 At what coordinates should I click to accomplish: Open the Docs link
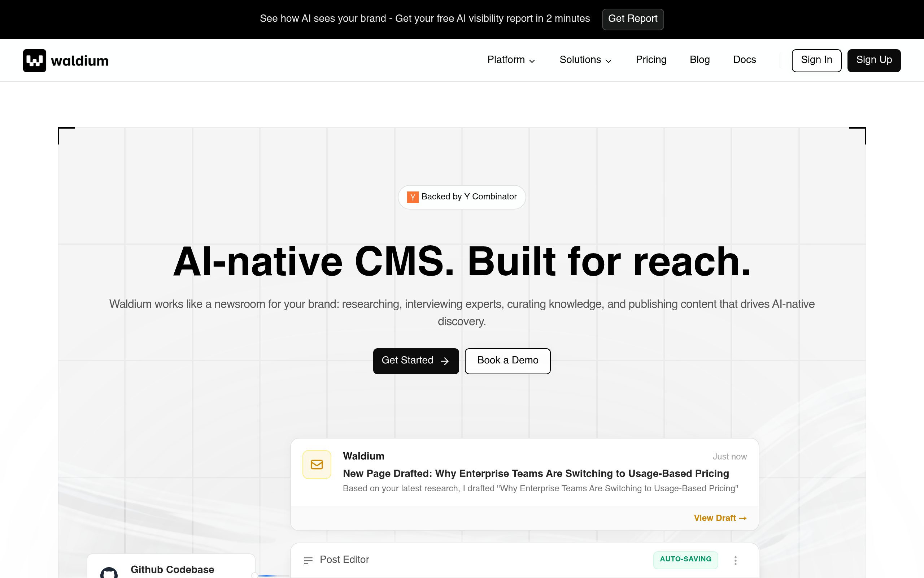coord(745,60)
